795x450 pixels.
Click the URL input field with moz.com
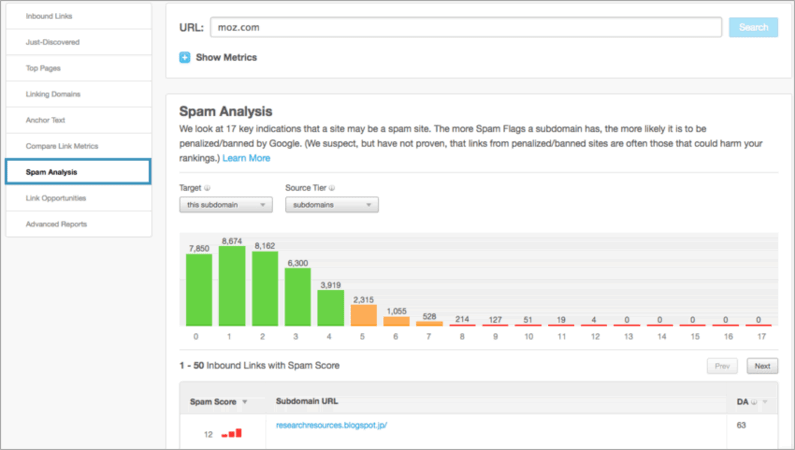pos(466,27)
